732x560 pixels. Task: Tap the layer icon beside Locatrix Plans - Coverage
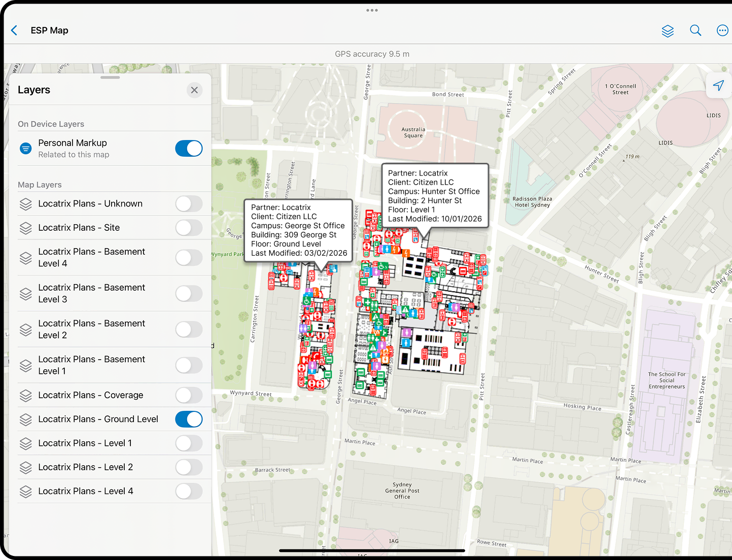point(26,395)
